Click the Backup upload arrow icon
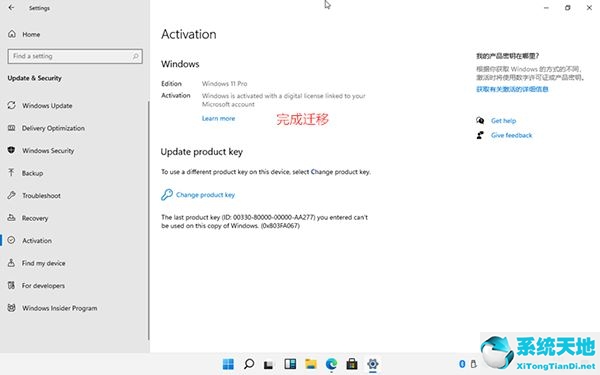This screenshot has width=600, height=375. click(11, 173)
